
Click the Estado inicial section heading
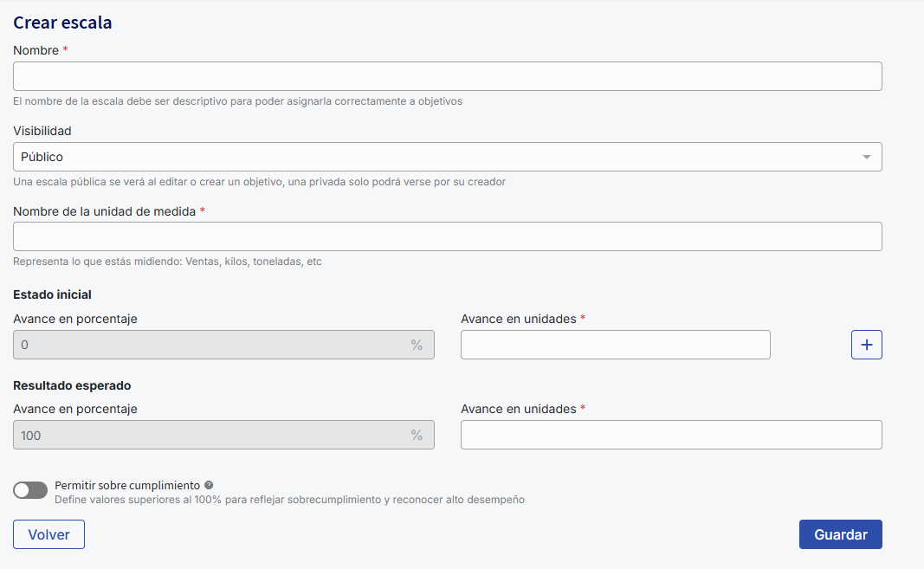pos(52,294)
